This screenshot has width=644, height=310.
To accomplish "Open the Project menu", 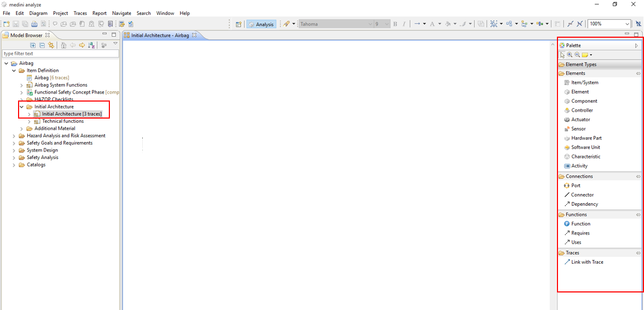I will coord(61,13).
